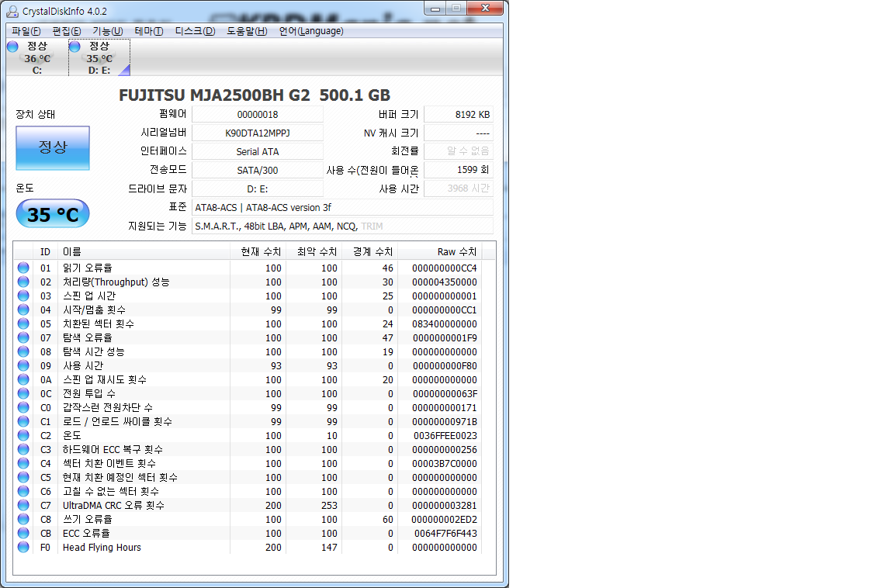Click the status icon for CB ECC 오류율
The width and height of the screenshot is (894, 588).
(x=23, y=533)
